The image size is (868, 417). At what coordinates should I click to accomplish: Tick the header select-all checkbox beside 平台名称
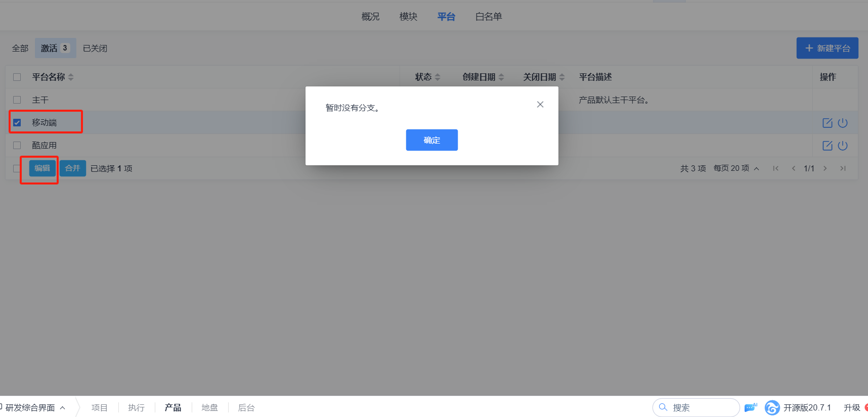(17, 77)
